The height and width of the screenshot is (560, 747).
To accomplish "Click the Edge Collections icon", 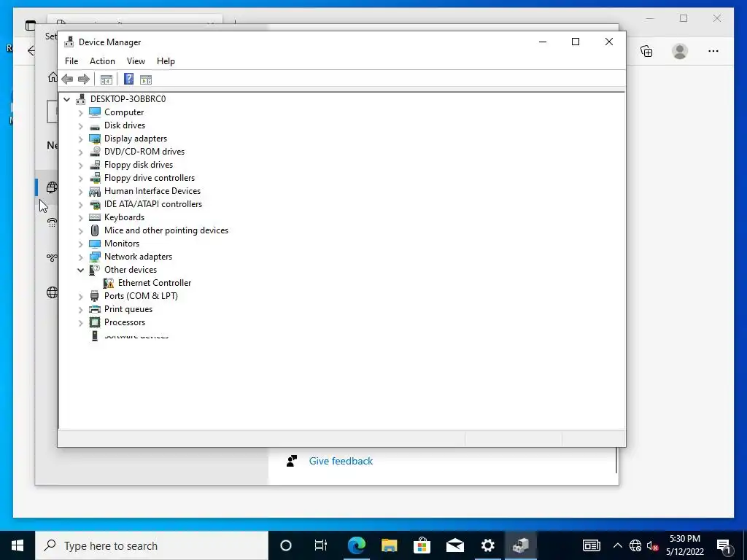I will click(x=646, y=51).
